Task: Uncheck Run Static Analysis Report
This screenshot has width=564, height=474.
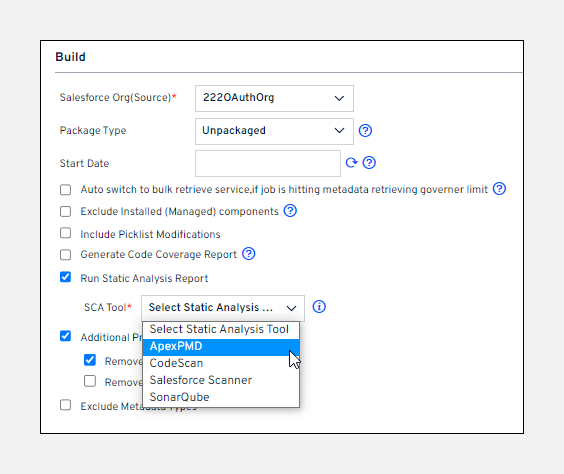Action: (x=65, y=277)
